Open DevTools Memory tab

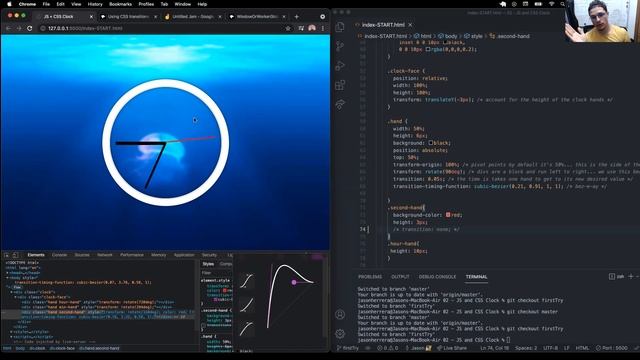click(x=158, y=255)
